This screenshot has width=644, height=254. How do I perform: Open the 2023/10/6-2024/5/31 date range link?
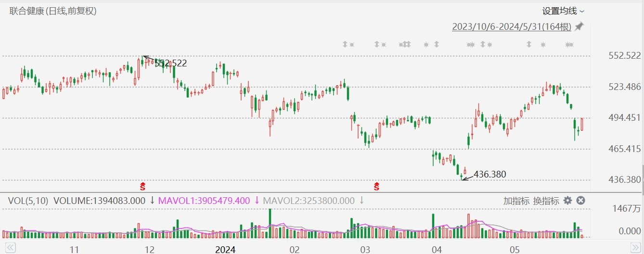click(x=512, y=27)
